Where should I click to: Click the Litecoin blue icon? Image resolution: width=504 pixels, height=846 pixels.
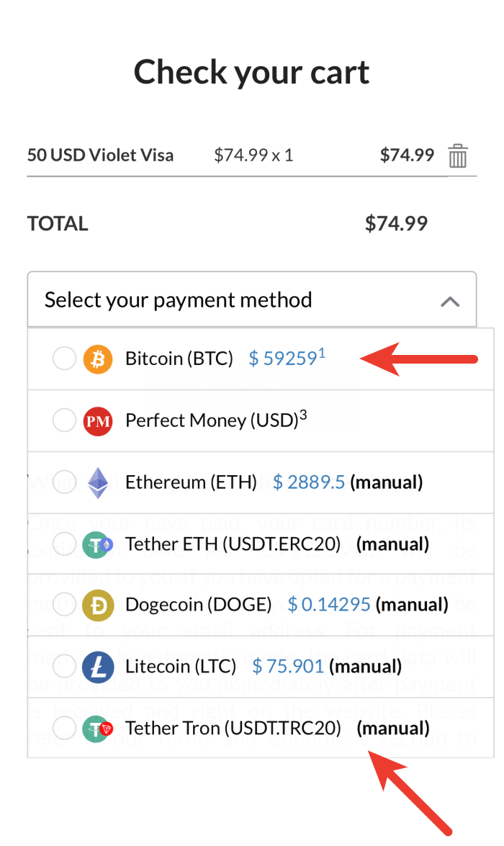pos(97,666)
